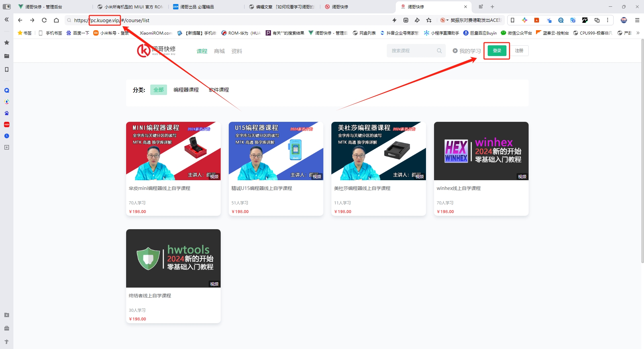Click the search magnifier in course search box
This screenshot has height=349, width=644.
[x=439, y=51]
